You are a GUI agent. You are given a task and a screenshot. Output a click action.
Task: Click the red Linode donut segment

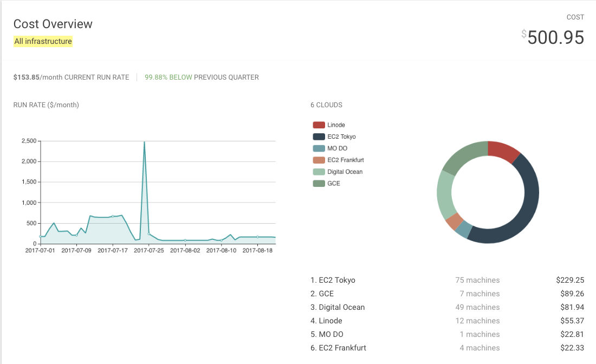tap(504, 151)
